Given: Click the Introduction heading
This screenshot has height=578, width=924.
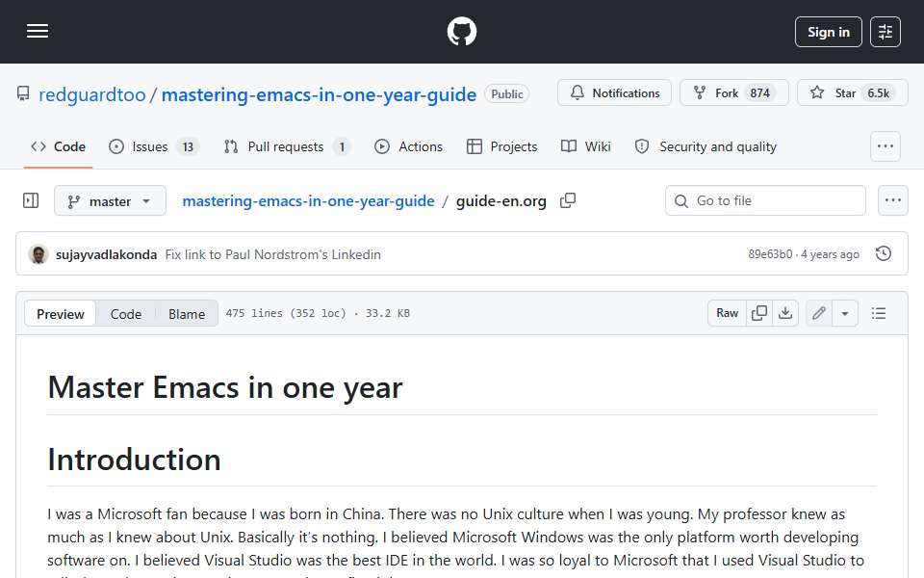Looking at the screenshot, I should point(135,460).
